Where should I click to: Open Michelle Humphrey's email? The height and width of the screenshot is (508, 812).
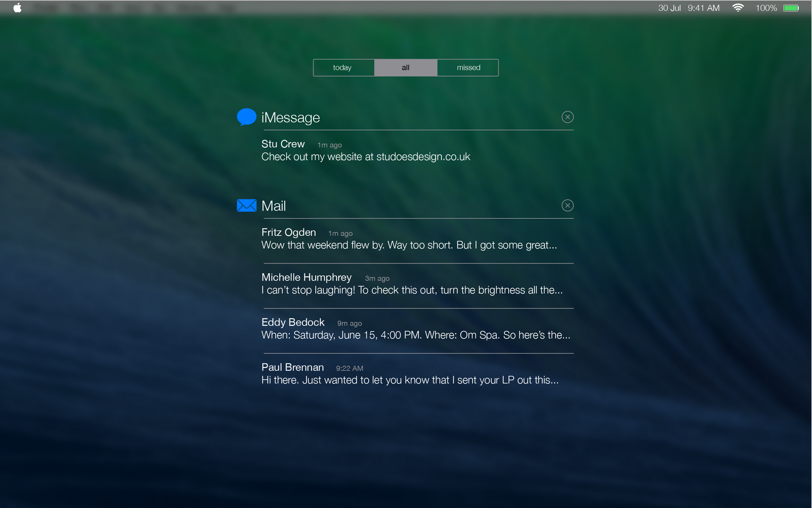point(418,284)
